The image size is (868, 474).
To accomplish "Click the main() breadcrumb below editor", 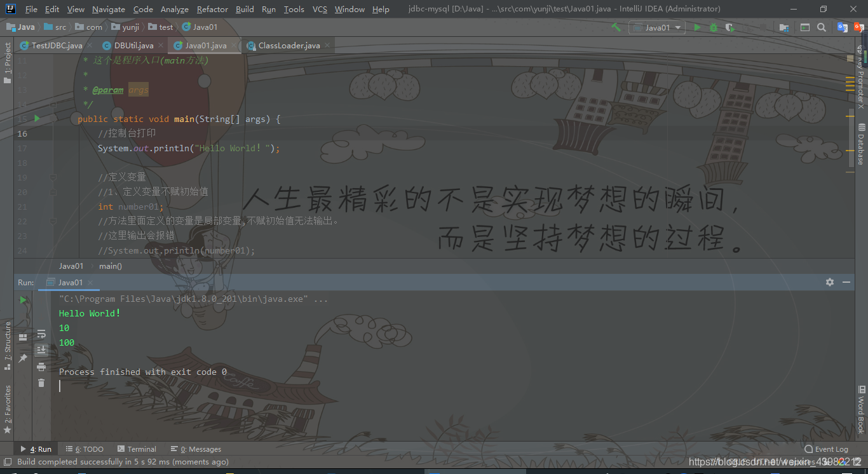I will pos(111,266).
